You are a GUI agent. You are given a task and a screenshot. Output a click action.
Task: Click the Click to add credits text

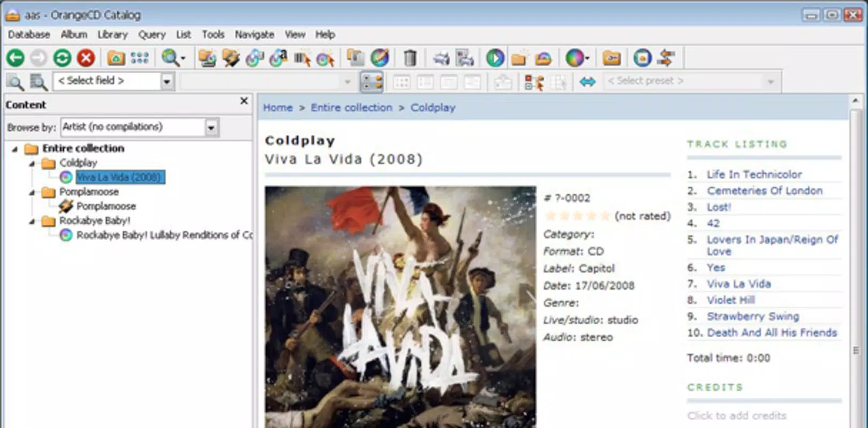(x=737, y=416)
